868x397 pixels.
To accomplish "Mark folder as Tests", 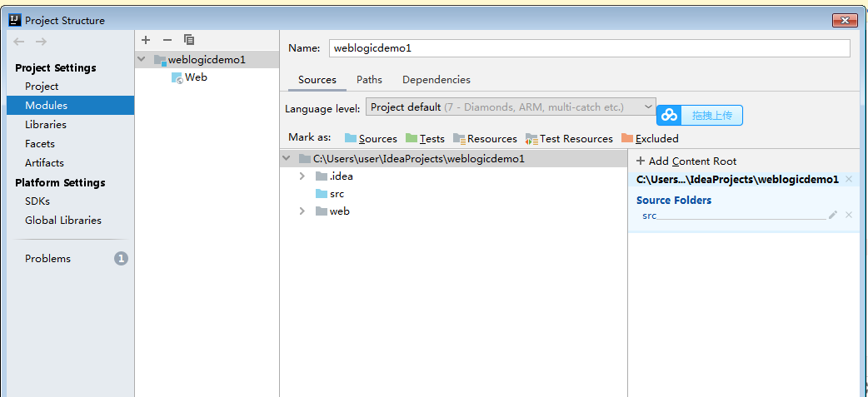I will tap(425, 138).
